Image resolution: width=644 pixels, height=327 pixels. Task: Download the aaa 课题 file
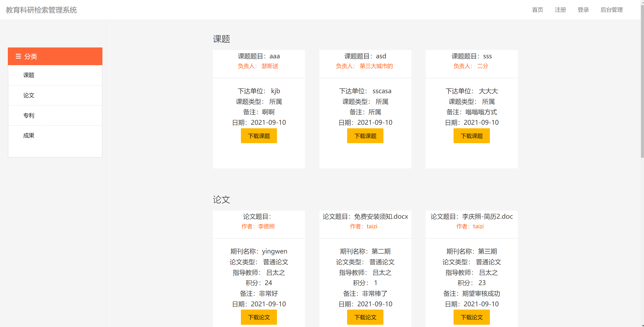point(259,136)
